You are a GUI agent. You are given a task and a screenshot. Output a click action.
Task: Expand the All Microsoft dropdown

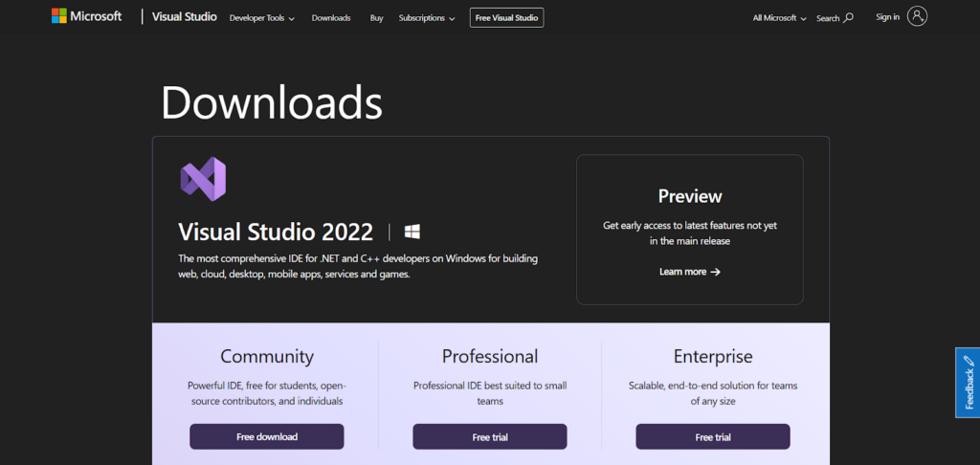pos(779,18)
